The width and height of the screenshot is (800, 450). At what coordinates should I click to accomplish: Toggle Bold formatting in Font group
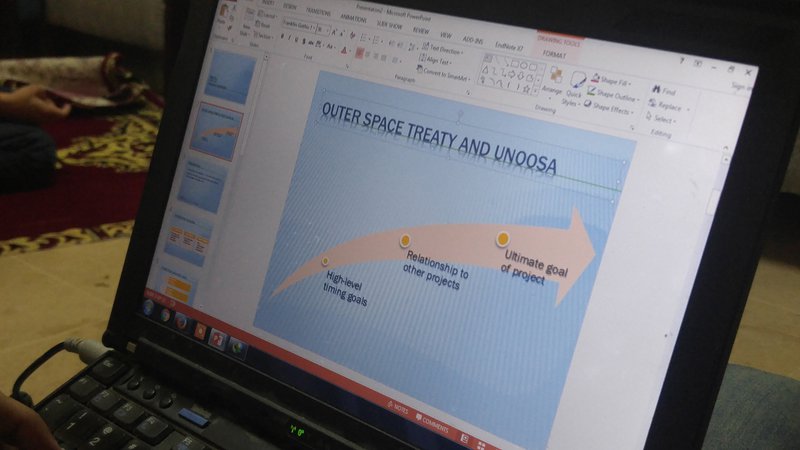coord(282,36)
